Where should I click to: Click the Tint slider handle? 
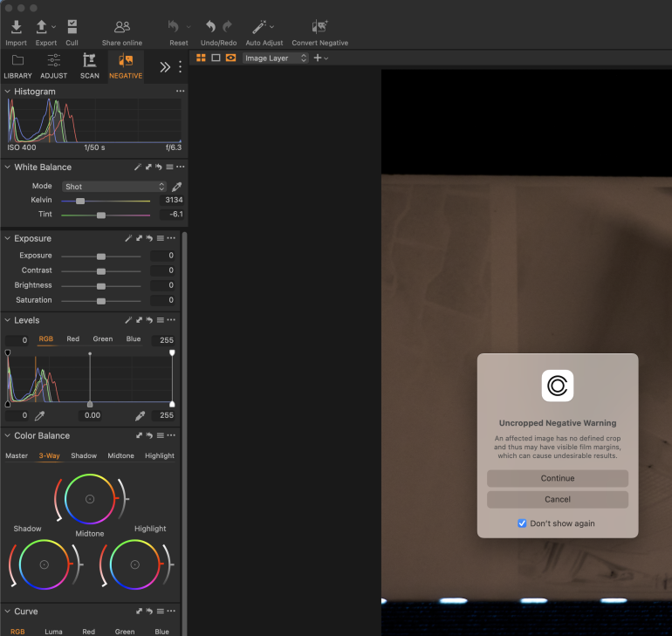tap(101, 215)
